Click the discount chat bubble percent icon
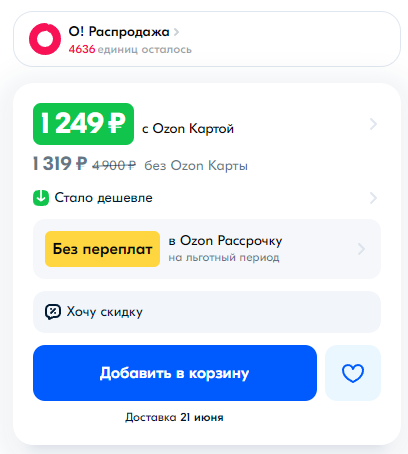Image resolution: width=408 pixels, height=454 pixels. click(53, 312)
